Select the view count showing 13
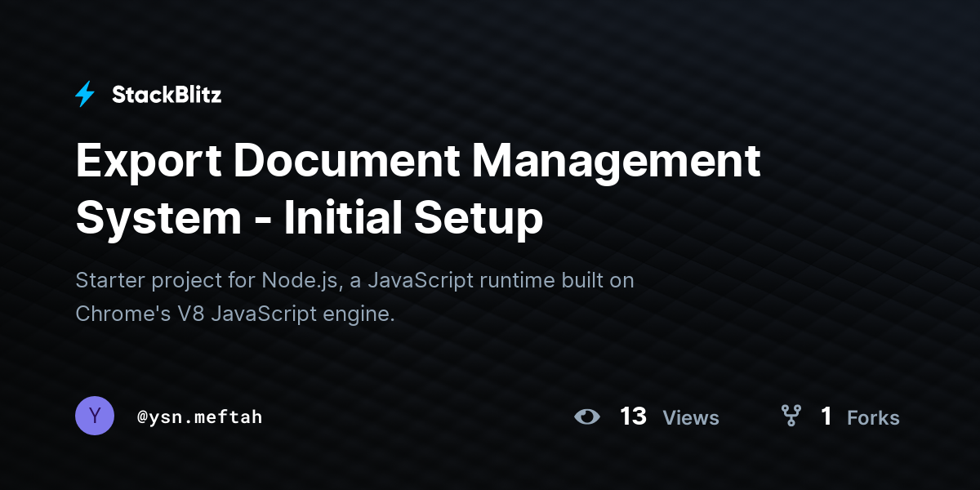Image resolution: width=980 pixels, height=490 pixels. click(x=633, y=416)
